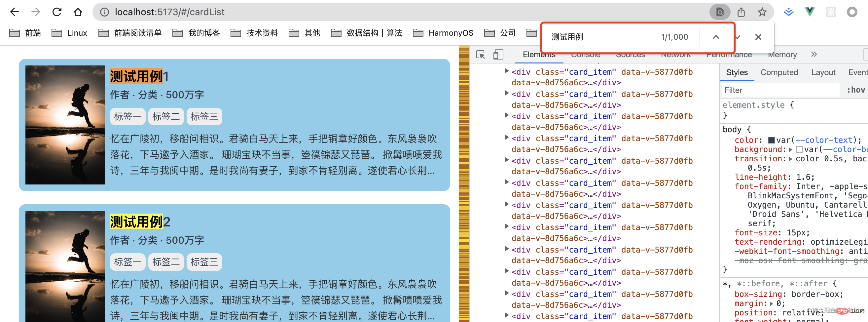Close the find-in-page bar
The image size is (868, 322).
click(758, 37)
